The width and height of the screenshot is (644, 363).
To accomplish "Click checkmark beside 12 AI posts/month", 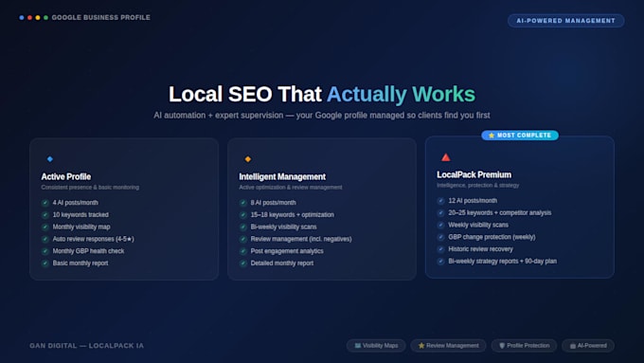I will pyautogui.click(x=440, y=201).
